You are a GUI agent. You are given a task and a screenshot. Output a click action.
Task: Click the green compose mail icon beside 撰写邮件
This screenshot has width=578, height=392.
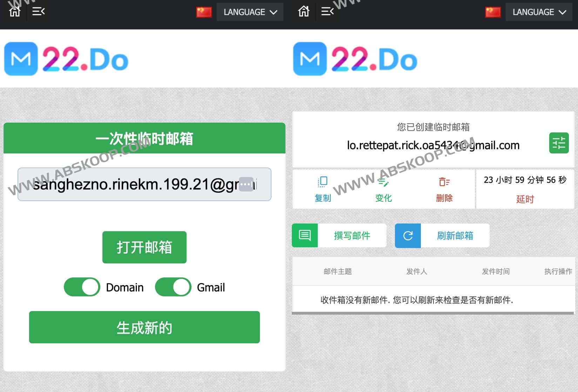pyautogui.click(x=304, y=235)
